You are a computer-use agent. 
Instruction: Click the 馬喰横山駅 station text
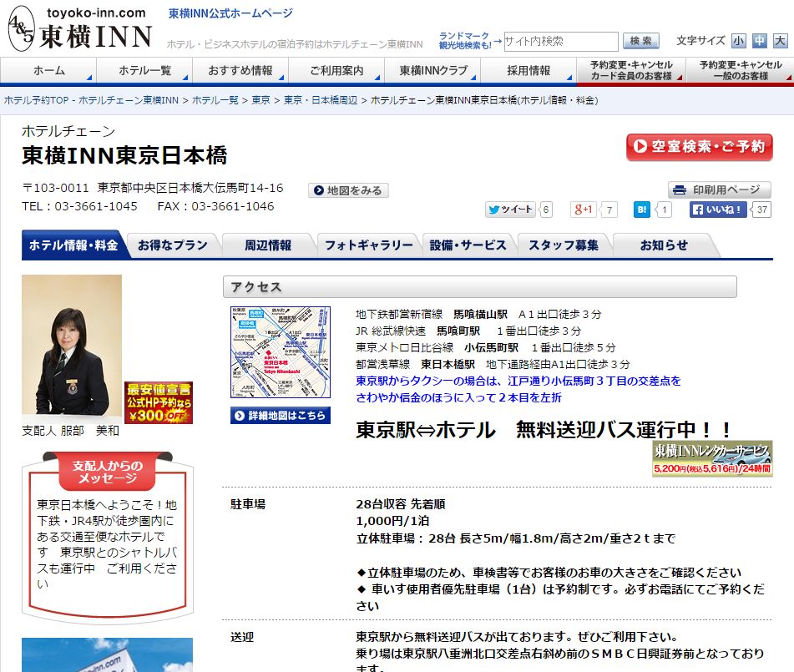480,315
